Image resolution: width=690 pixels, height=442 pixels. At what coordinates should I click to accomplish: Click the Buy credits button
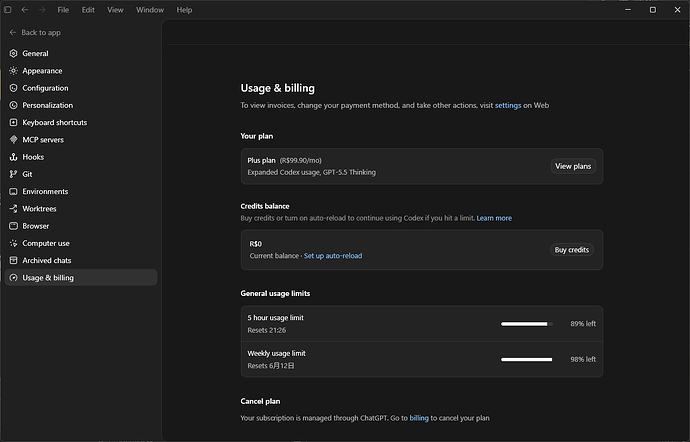coord(572,250)
